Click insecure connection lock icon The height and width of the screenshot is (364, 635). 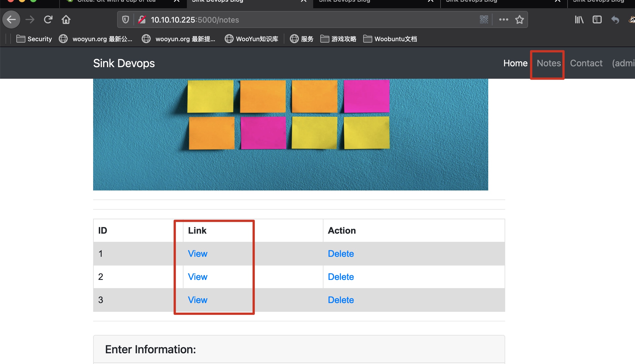(x=142, y=20)
